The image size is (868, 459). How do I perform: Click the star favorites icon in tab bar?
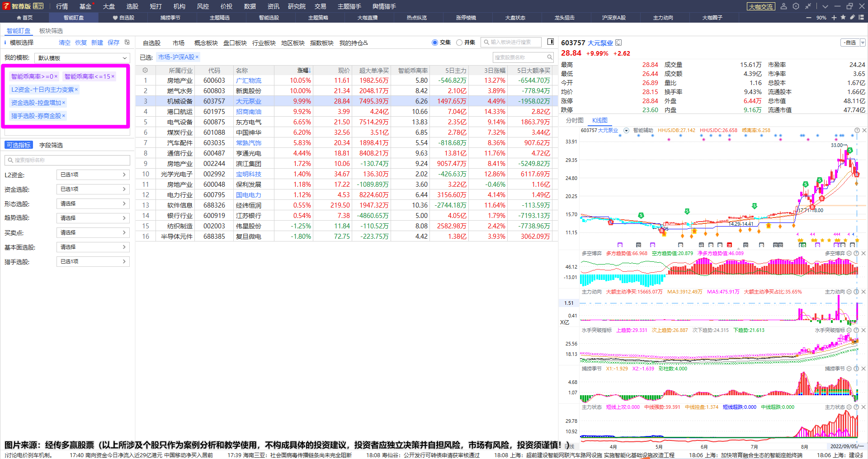pyautogui.click(x=843, y=17)
